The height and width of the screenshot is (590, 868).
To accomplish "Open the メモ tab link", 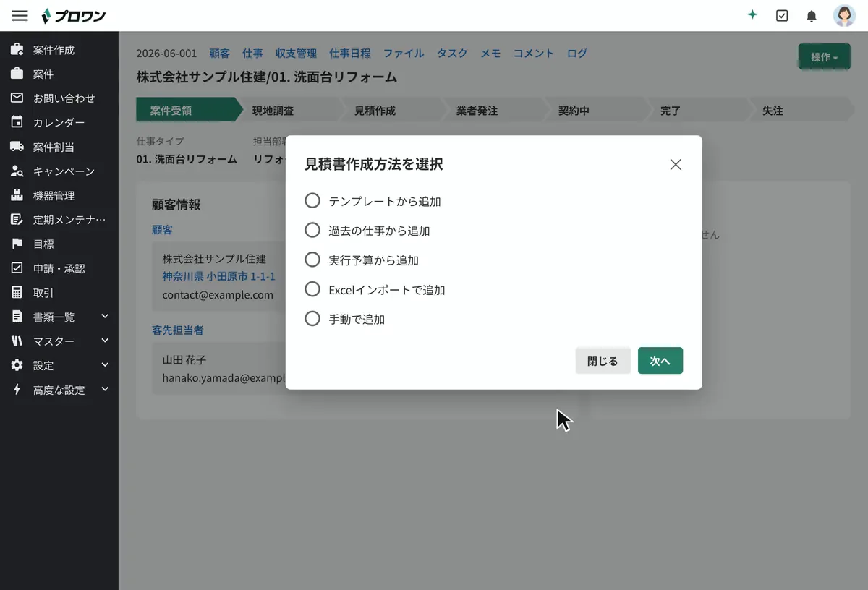I will point(490,54).
